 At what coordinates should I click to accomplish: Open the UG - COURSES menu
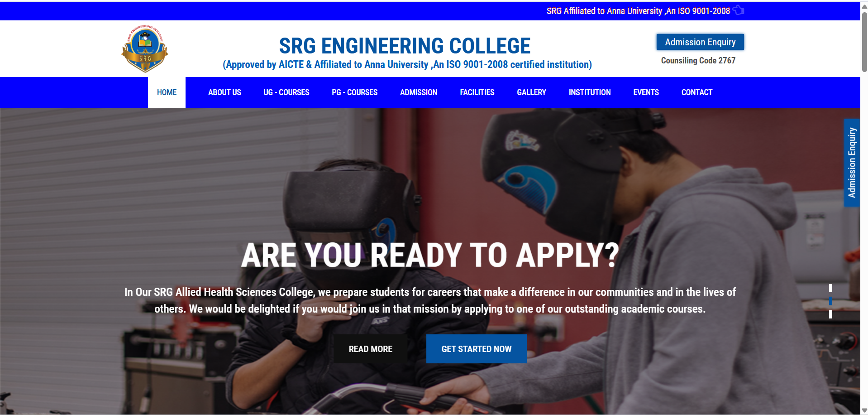click(286, 92)
